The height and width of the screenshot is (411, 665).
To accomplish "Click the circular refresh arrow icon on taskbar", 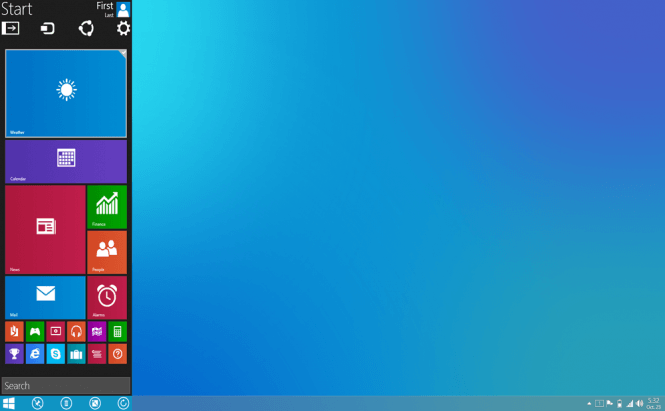I will pos(123,403).
